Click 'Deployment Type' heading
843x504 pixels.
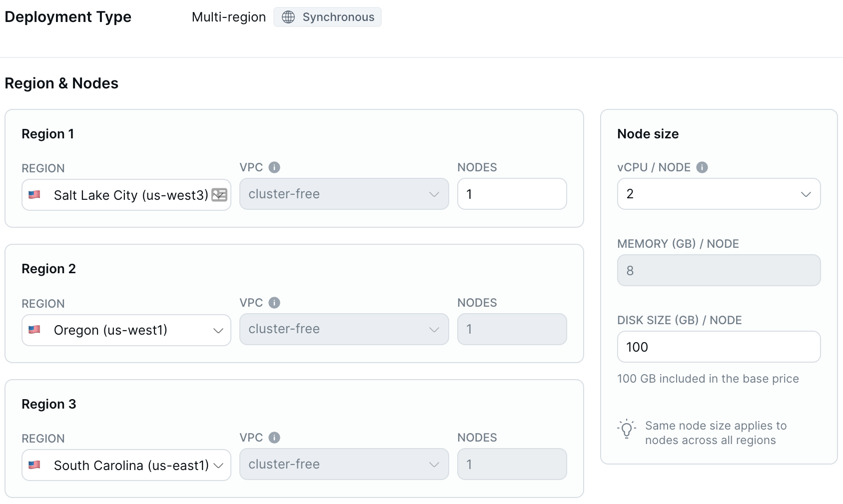point(68,17)
